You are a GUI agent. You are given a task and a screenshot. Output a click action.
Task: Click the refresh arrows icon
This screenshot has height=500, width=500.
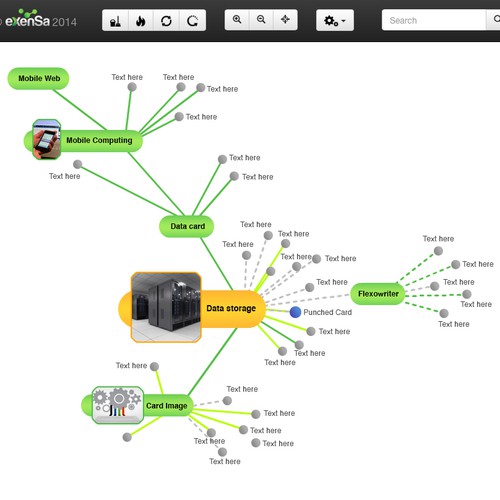tap(166, 21)
